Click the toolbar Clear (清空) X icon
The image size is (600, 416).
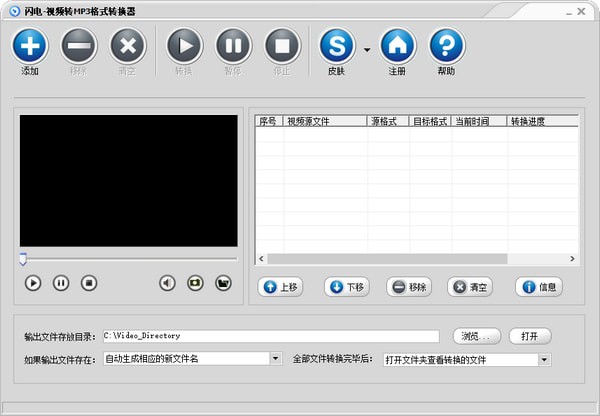tap(128, 46)
